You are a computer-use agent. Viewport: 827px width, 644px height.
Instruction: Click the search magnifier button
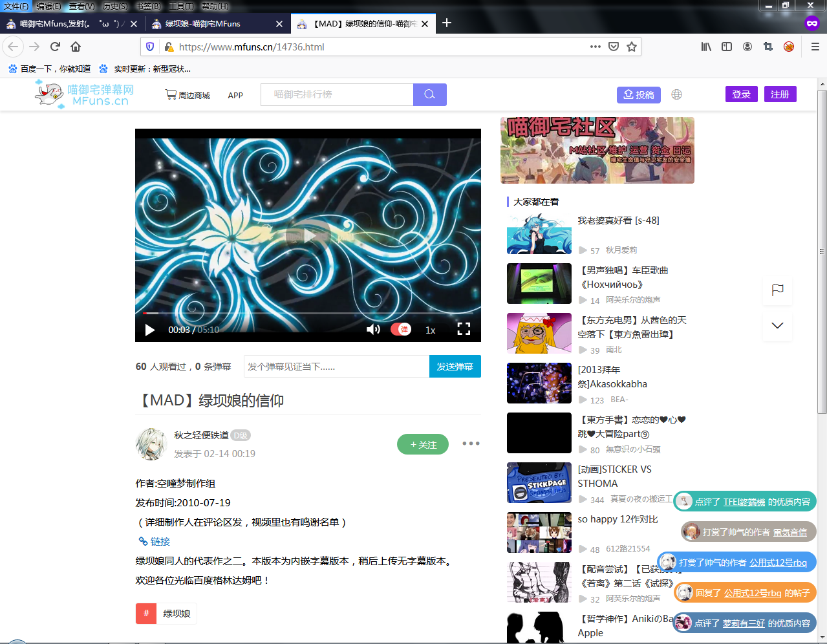[x=429, y=94]
